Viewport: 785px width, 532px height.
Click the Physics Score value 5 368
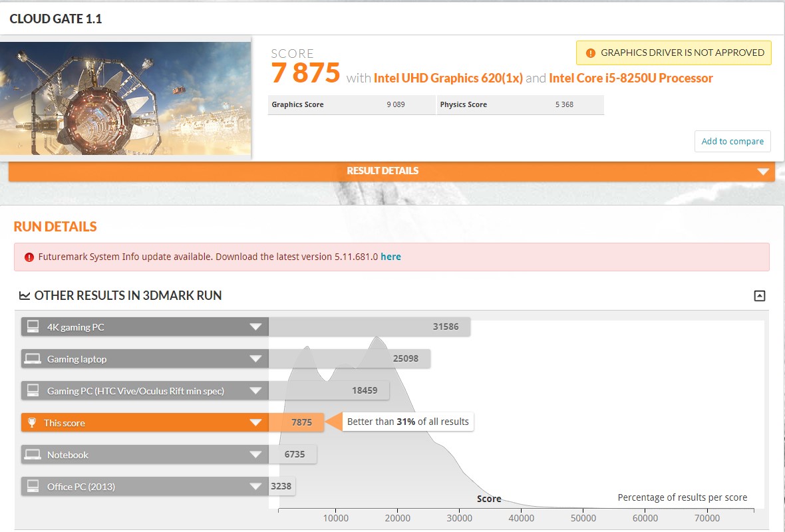pos(564,104)
